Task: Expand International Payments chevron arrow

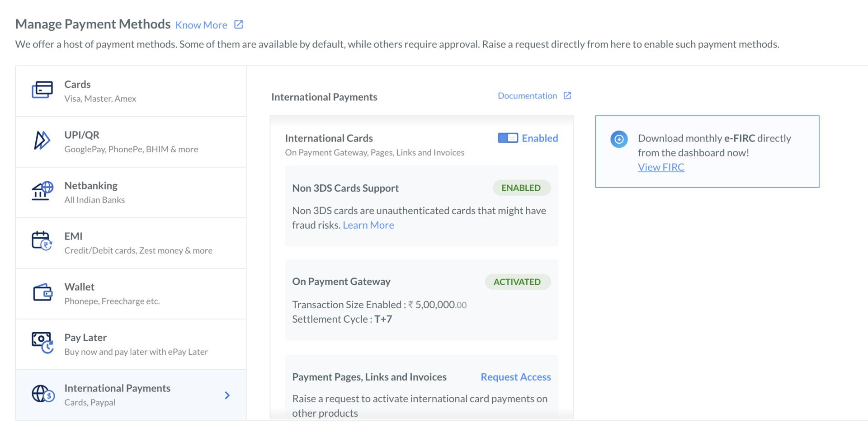Action: 227,395
